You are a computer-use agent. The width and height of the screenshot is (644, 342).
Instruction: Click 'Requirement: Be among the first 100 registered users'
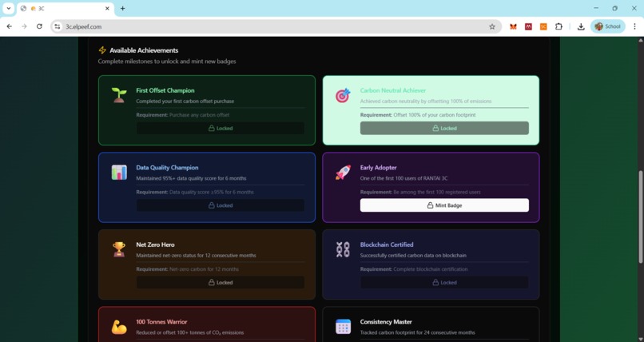(420, 192)
